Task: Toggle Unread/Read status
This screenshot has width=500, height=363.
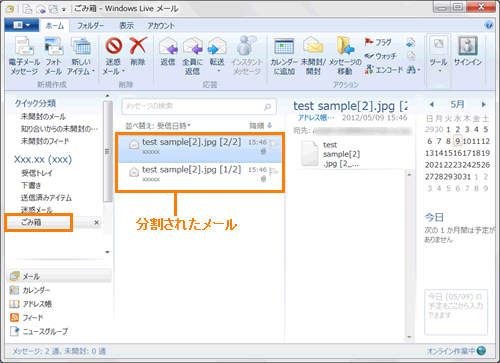Action: (x=313, y=56)
